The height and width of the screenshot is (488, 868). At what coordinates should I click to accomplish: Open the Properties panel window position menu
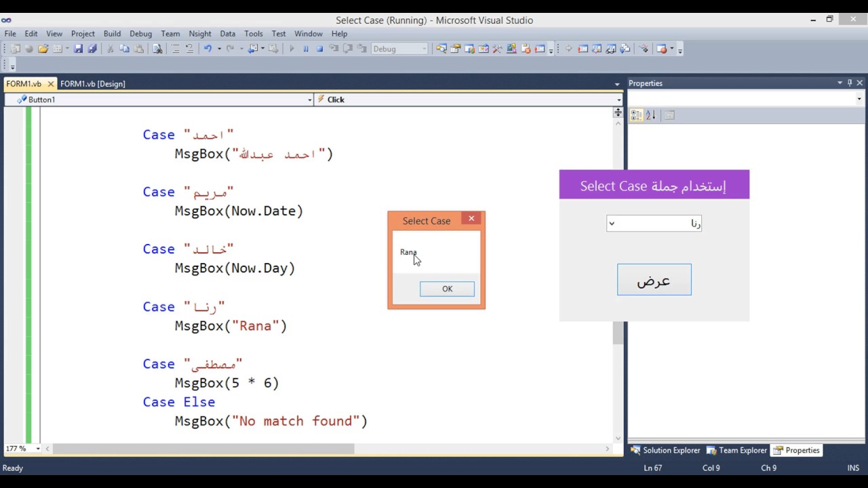(x=840, y=83)
